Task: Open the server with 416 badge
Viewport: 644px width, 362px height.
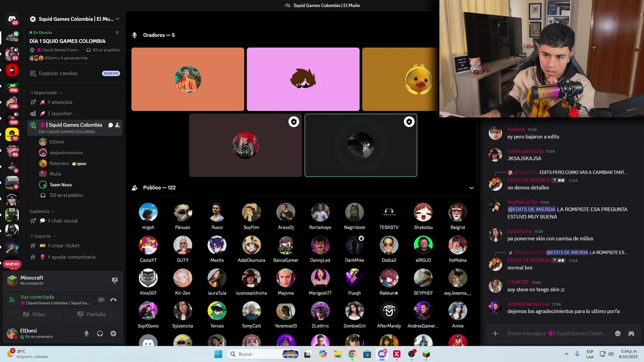Action: click(x=12, y=86)
